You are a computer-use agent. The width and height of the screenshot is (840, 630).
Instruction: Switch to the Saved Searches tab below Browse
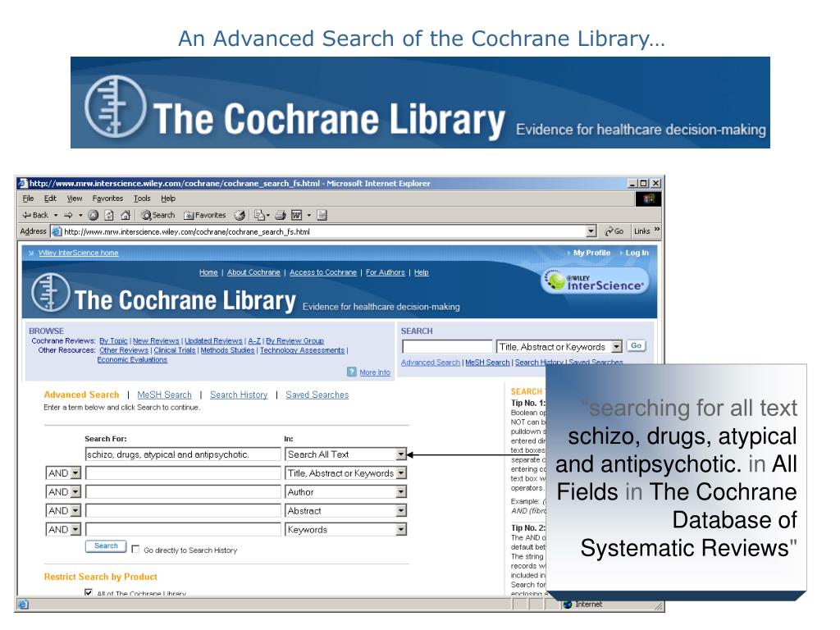[317, 395]
